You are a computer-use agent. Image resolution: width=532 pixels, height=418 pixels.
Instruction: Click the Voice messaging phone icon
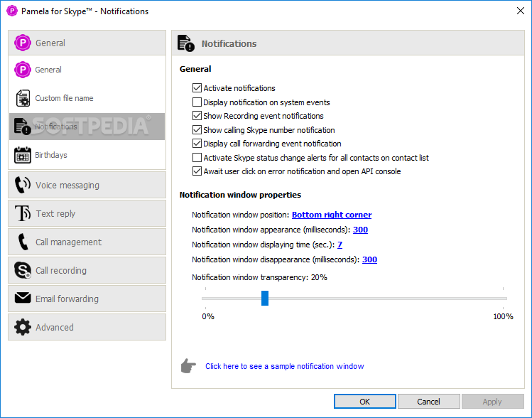(x=23, y=185)
